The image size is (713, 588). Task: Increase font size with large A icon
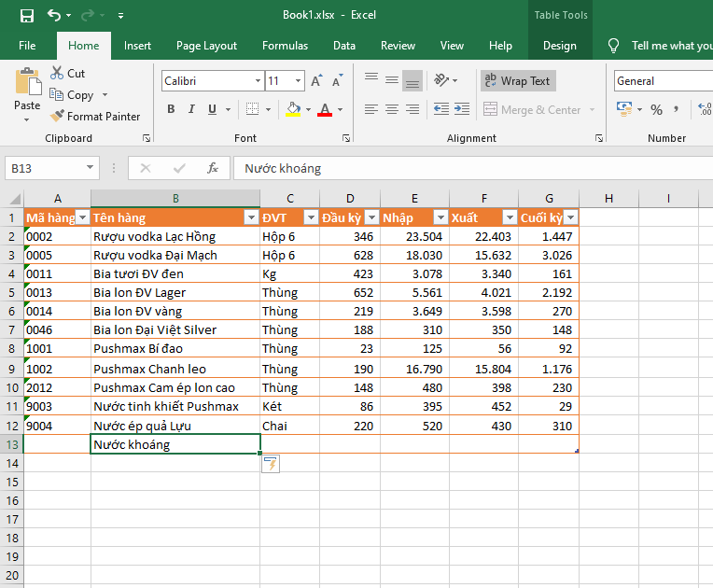316,81
